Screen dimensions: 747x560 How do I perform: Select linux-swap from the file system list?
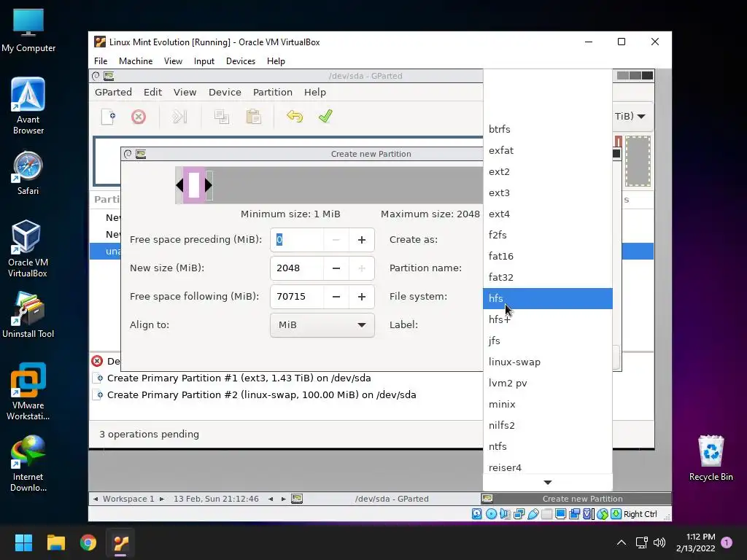[547, 362]
